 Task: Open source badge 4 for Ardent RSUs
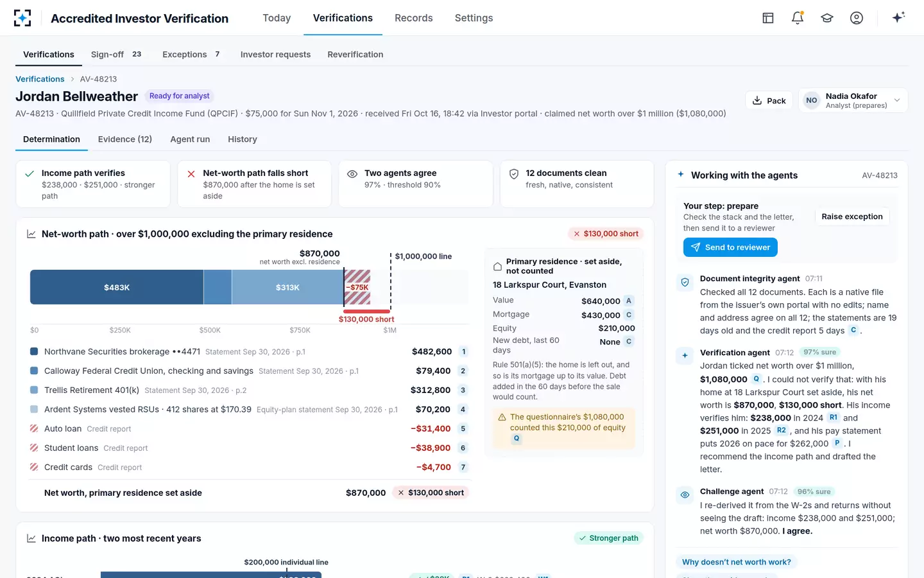(x=463, y=410)
